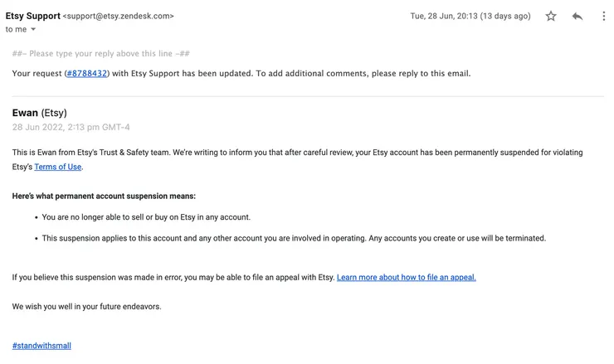Open the three-dot more options menu

[x=603, y=16]
